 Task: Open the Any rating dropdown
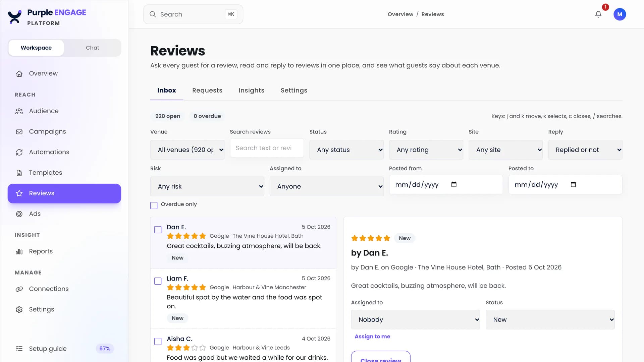pyautogui.click(x=426, y=150)
